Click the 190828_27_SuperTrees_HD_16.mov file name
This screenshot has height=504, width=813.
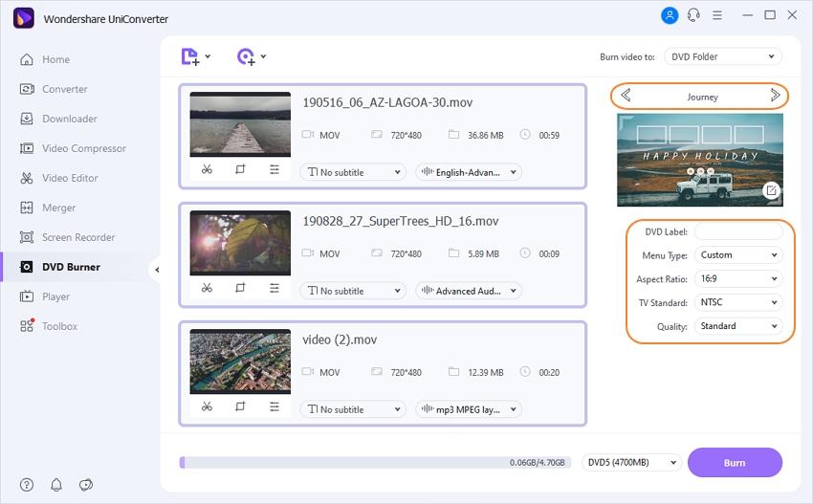400,222
